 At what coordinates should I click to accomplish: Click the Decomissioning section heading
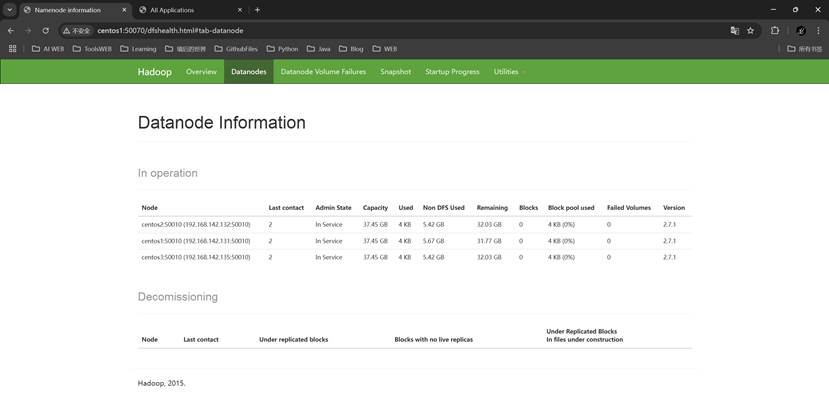pyautogui.click(x=178, y=297)
